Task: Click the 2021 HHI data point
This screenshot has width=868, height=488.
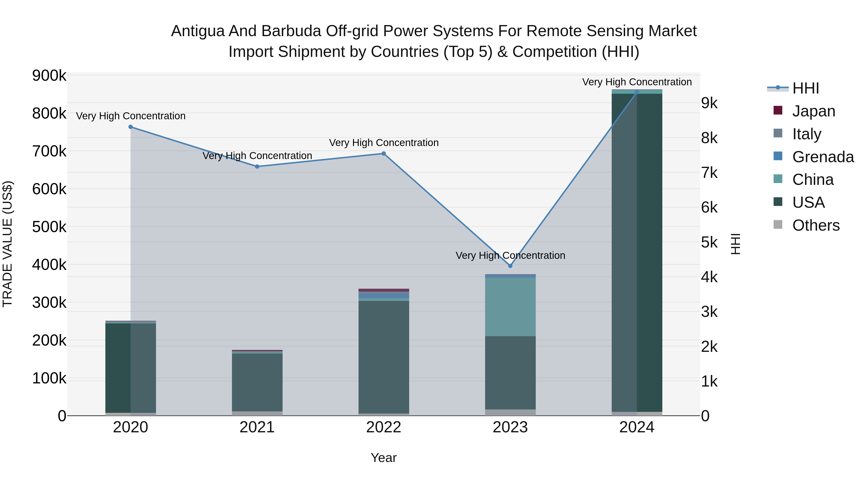Action: (257, 166)
